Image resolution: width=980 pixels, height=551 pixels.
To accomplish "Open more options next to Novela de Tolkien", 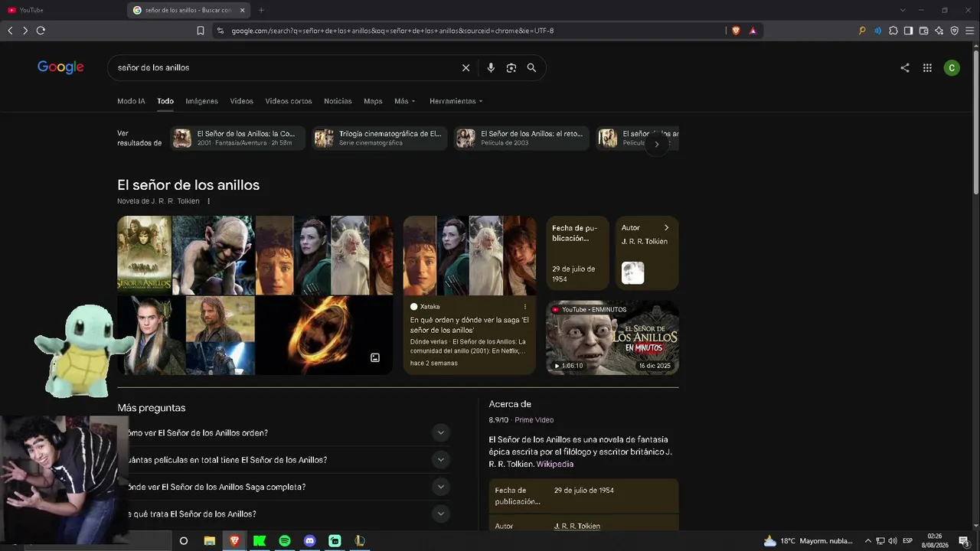I will (208, 201).
